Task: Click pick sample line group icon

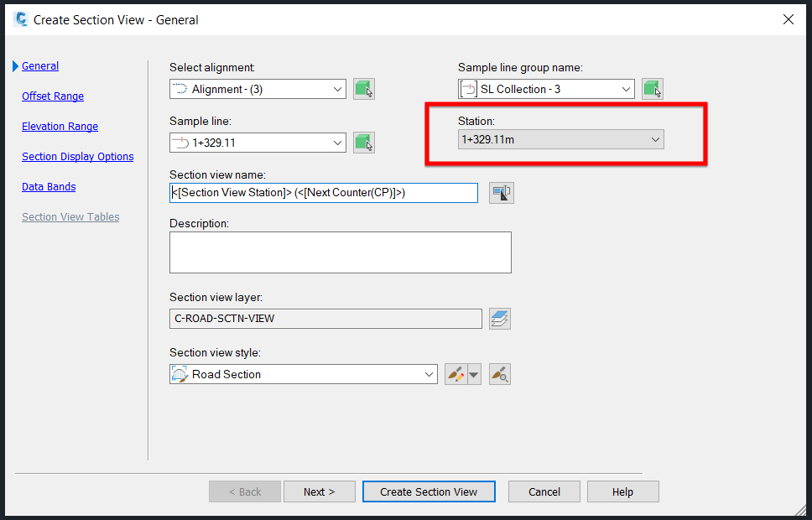Action: click(x=652, y=89)
